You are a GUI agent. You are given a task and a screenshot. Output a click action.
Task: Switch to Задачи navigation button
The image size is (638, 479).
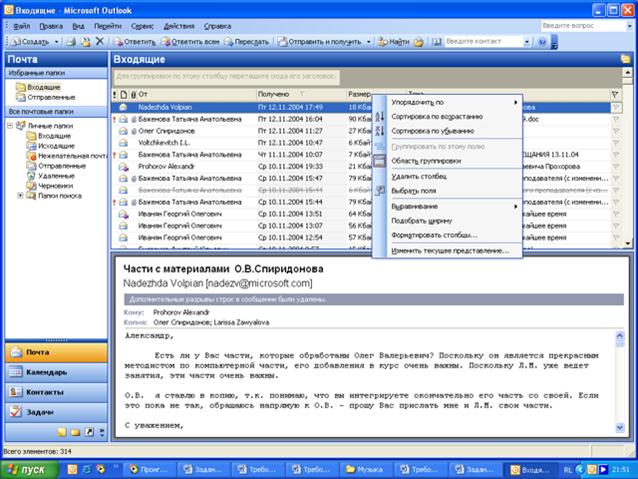pos(56,412)
